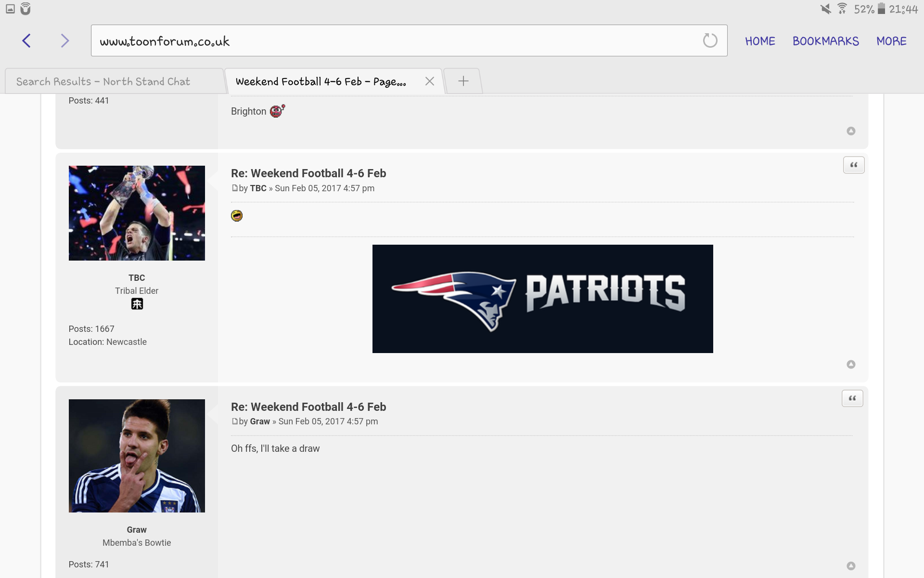Select 'Posts: 741' text

pos(89,565)
